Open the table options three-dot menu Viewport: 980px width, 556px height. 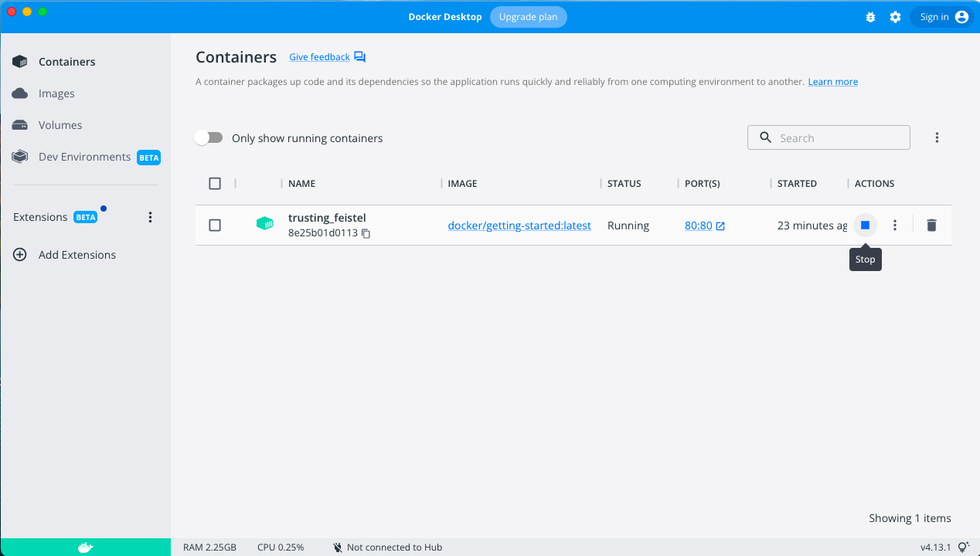[937, 137]
